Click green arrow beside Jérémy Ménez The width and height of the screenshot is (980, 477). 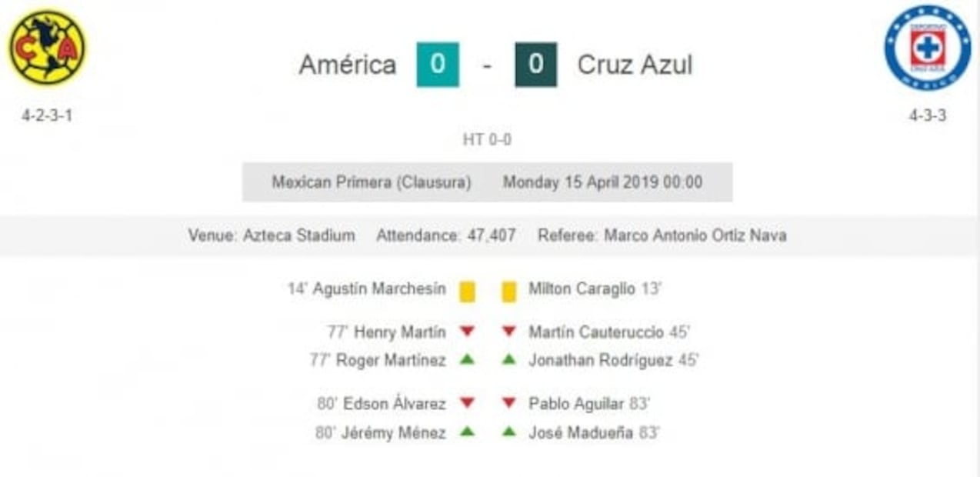(467, 432)
